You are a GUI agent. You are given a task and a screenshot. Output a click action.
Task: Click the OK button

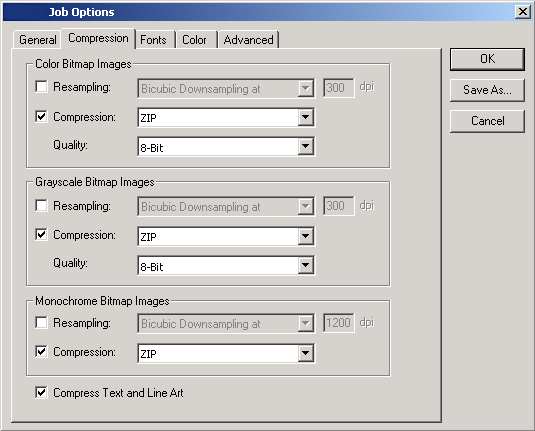coord(487,59)
